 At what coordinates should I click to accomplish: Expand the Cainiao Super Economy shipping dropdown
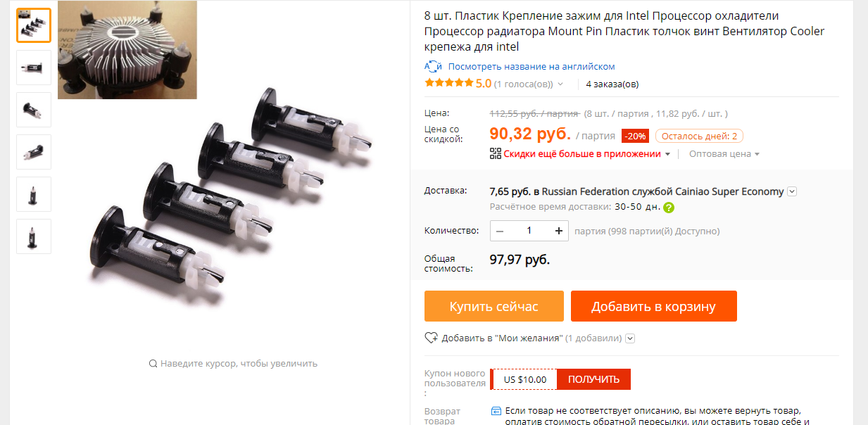[792, 191]
